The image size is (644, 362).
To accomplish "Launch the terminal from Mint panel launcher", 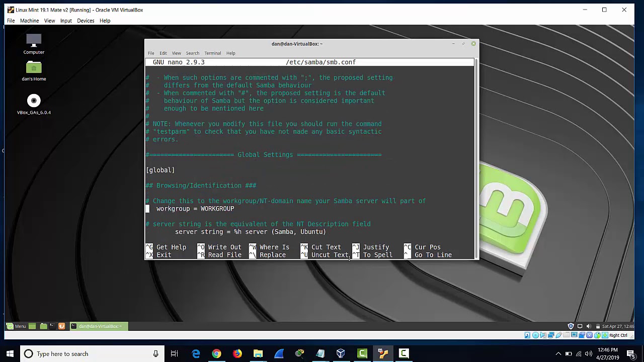I will [x=52, y=326].
